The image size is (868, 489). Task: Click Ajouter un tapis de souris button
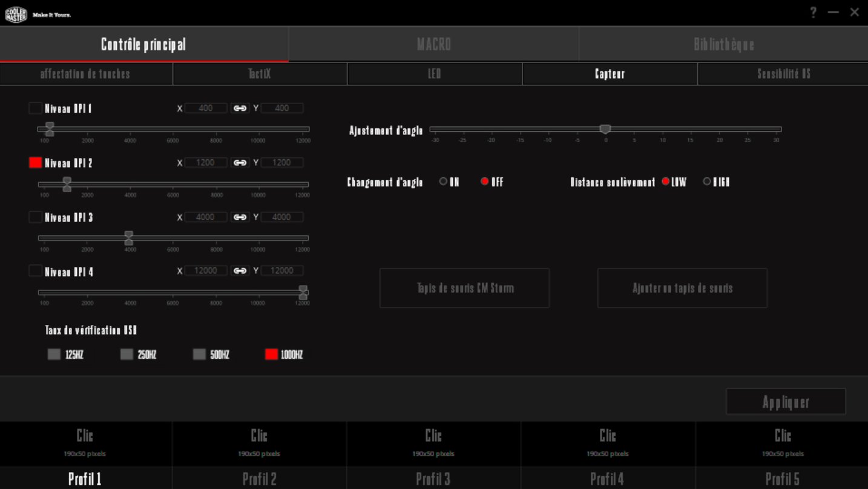tap(682, 288)
